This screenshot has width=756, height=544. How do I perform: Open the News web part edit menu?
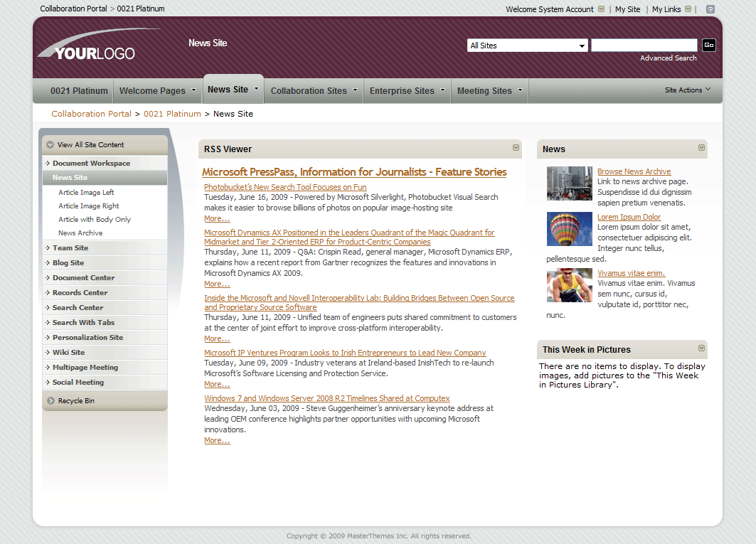point(700,149)
